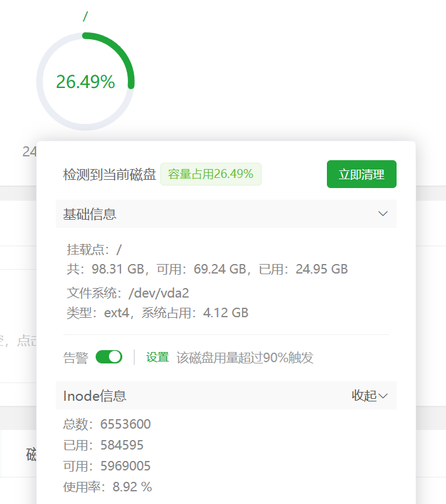Click the / mount label above the ring
Viewport: 446px width, 504px height.
[86, 16]
